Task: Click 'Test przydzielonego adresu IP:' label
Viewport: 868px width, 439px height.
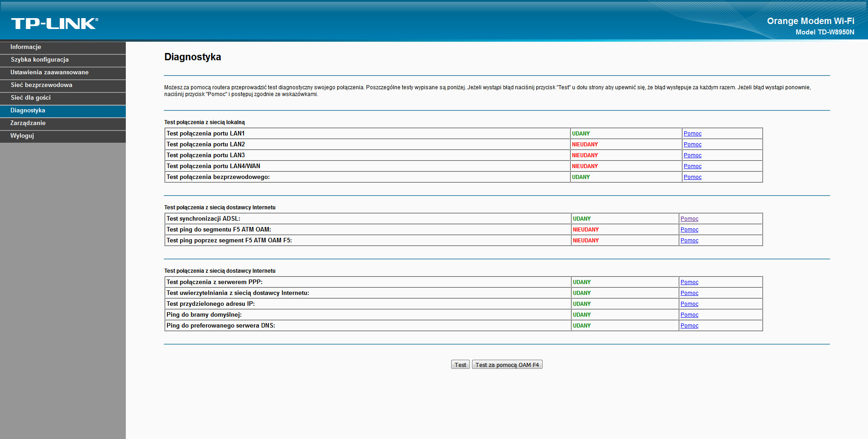Action: [210, 304]
